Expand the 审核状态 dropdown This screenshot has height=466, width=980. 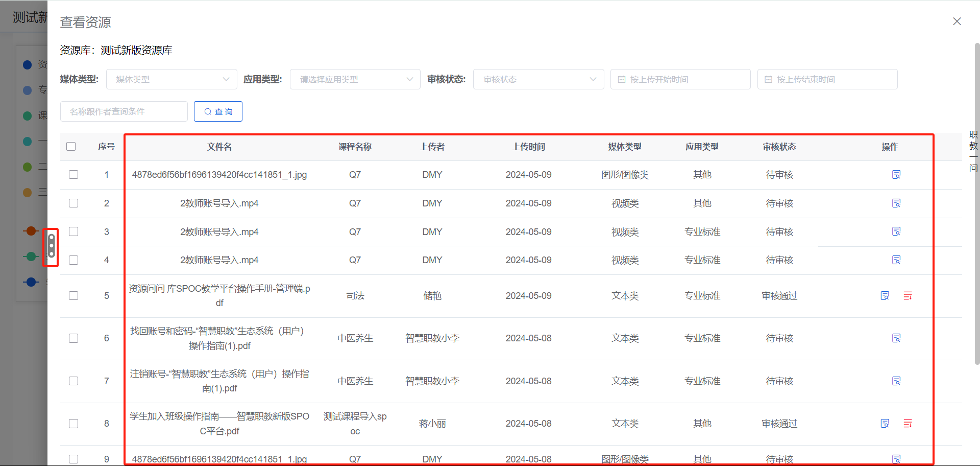point(538,79)
